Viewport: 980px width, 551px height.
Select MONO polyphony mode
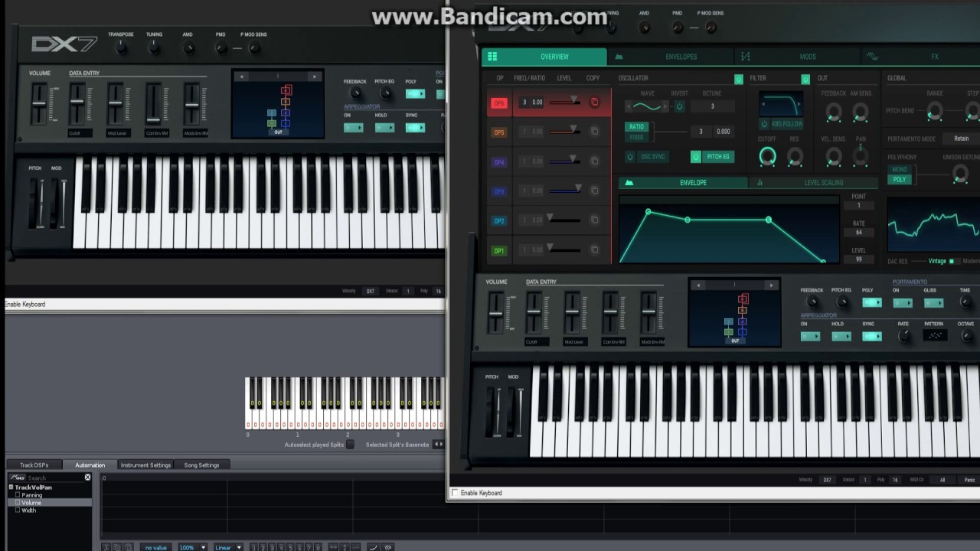tap(900, 170)
